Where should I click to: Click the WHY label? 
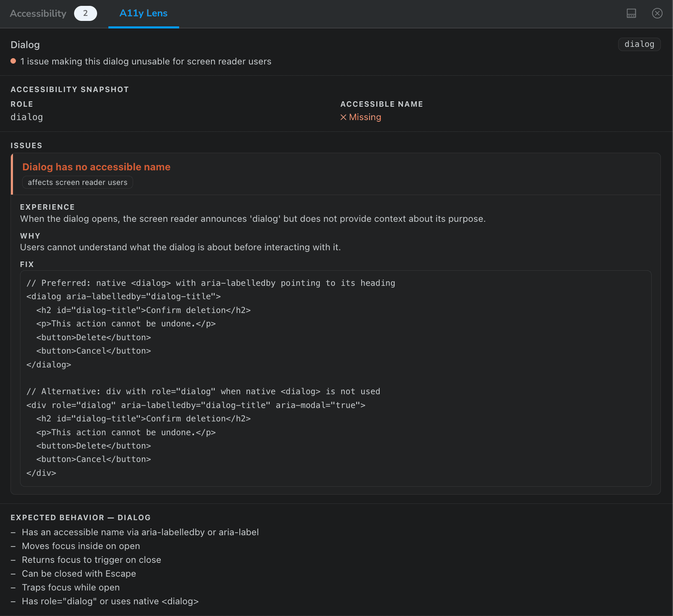pyautogui.click(x=30, y=236)
